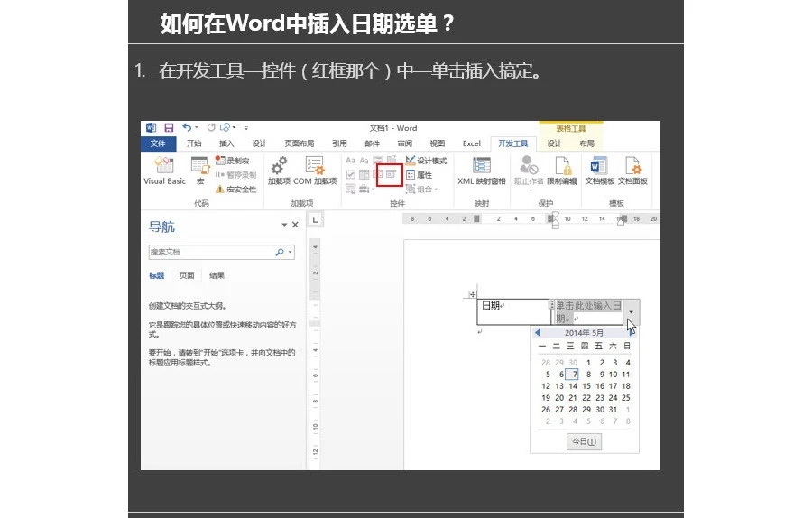The image size is (812, 518).
Task: Click the table move handle cross icon
Action: [x=472, y=294]
